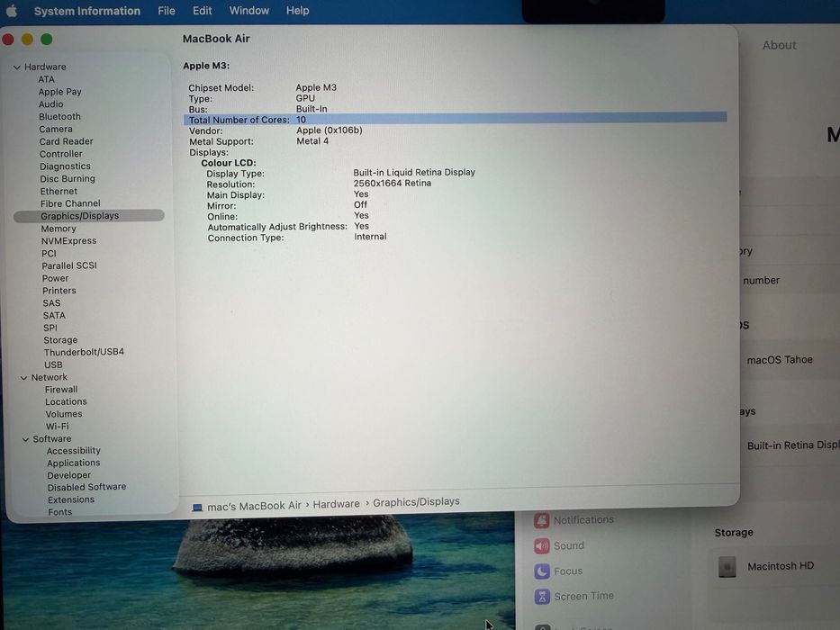Image resolution: width=840 pixels, height=630 pixels.
Task: Click mac's MacBook Air in path bar
Action: pyautogui.click(x=255, y=506)
